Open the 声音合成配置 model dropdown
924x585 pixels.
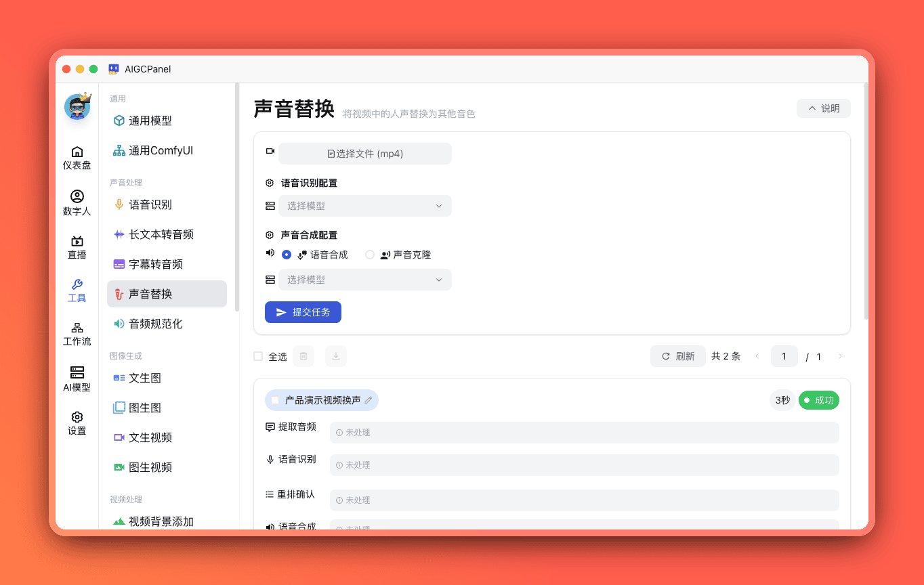click(x=365, y=280)
